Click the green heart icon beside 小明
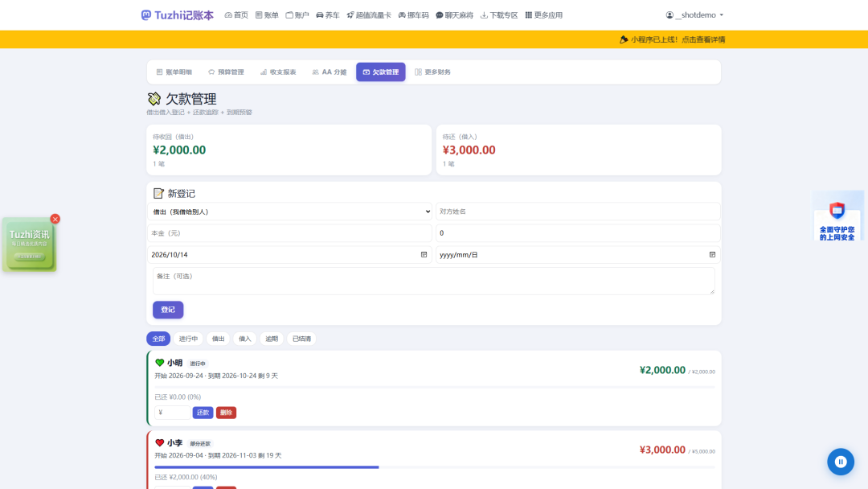Viewport: 868px width, 489px height. click(159, 363)
